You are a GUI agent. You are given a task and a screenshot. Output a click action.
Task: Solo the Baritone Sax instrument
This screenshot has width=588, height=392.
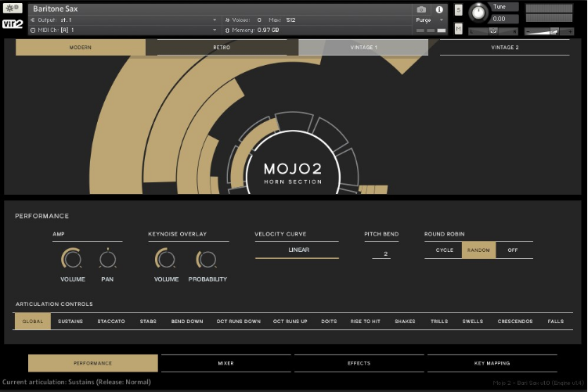(x=458, y=9)
